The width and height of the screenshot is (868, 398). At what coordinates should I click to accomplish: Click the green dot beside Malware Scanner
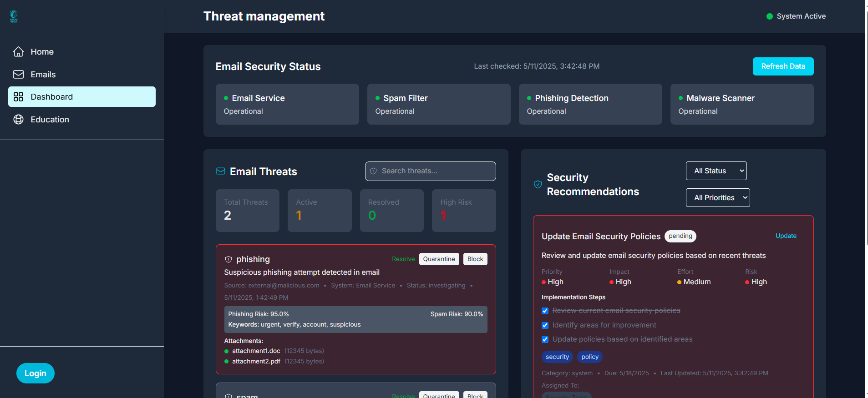coord(680,98)
